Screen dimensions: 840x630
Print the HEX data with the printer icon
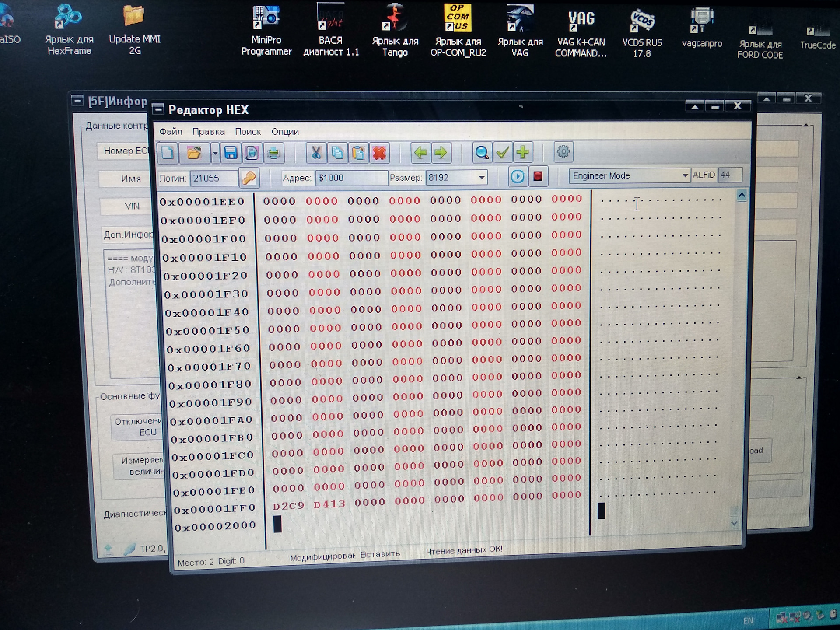273,153
